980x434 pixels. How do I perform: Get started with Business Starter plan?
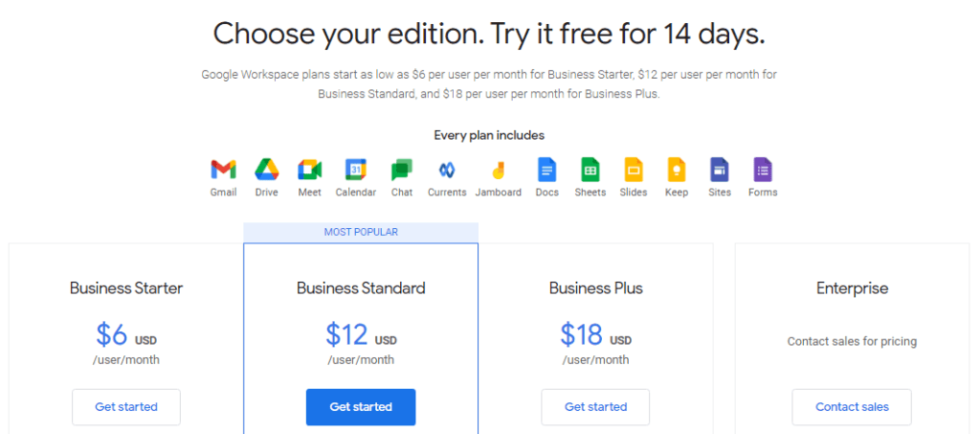(126, 407)
